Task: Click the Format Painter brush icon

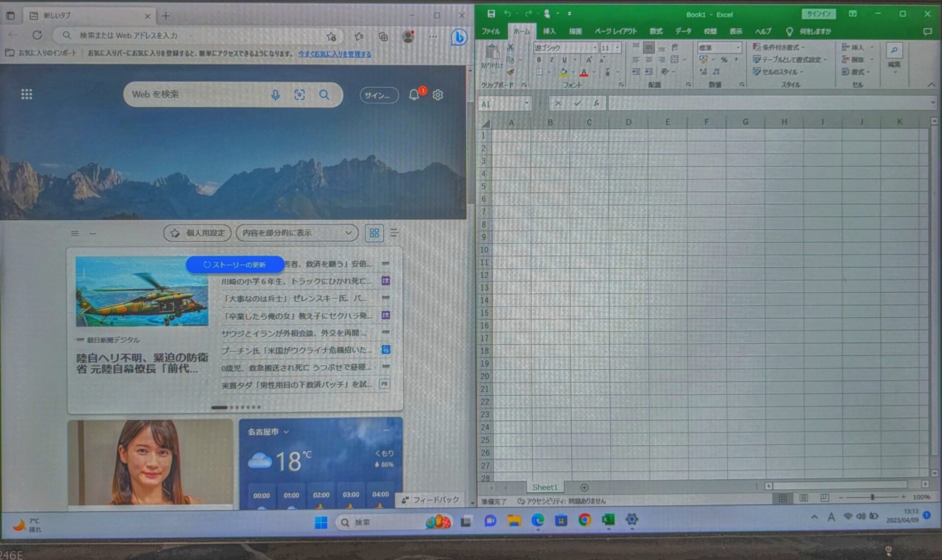Action: pyautogui.click(x=510, y=72)
